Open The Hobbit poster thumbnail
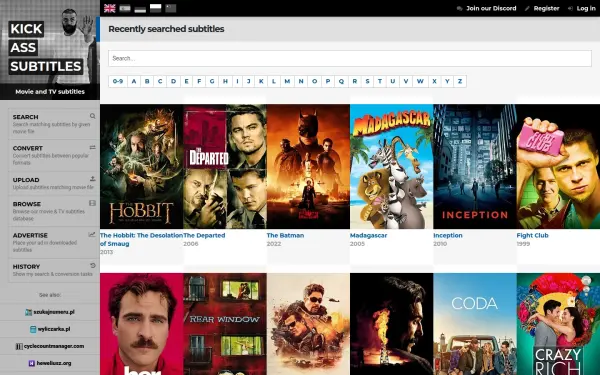Viewport: 600px width, 375px height. point(142,166)
